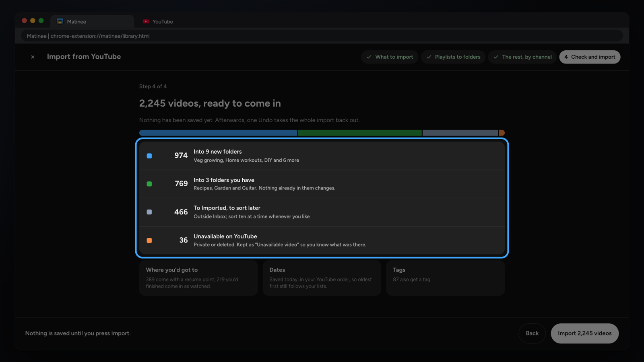Screen dimensions: 644x362
Task: Click the green segment of the summary bar
Action: coord(359,133)
